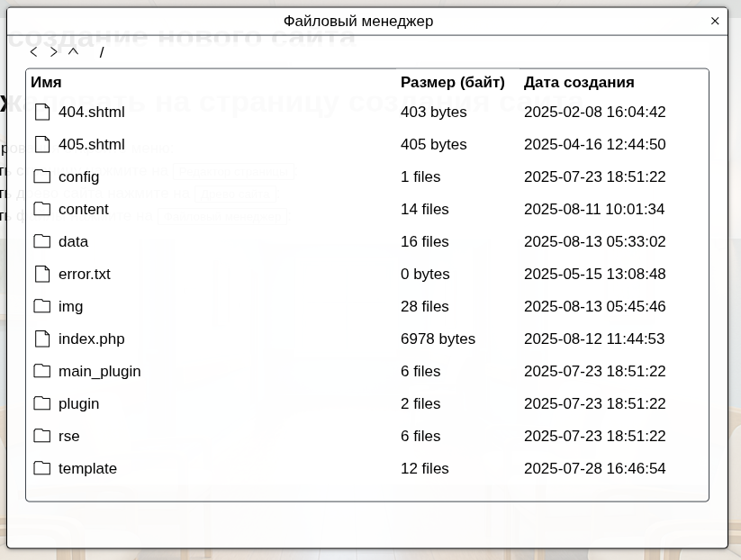Open the rse folder
This screenshot has width=741, height=560.
(69, 436)
